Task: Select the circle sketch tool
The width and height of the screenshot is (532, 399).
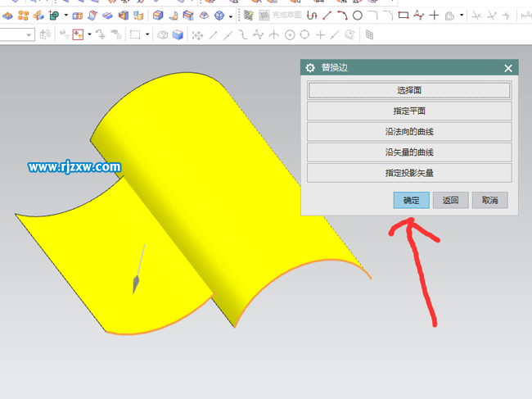Action: (358, 16)
